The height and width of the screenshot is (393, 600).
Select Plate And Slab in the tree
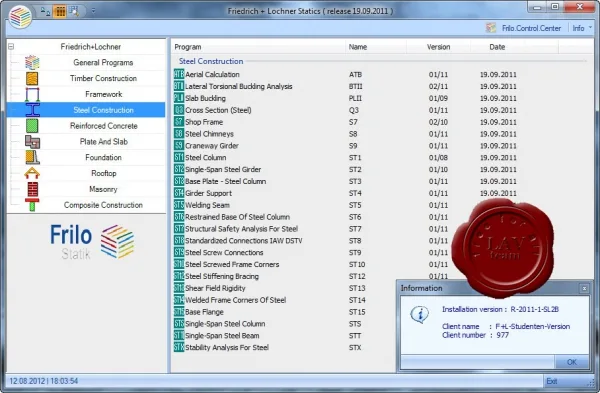[103, 142]
